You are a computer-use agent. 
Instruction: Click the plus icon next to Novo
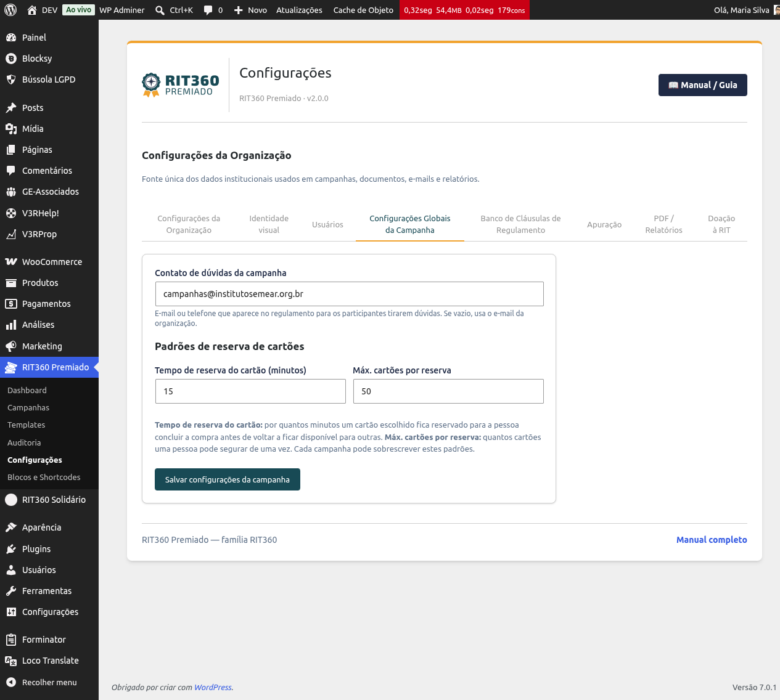click(239, 10)
